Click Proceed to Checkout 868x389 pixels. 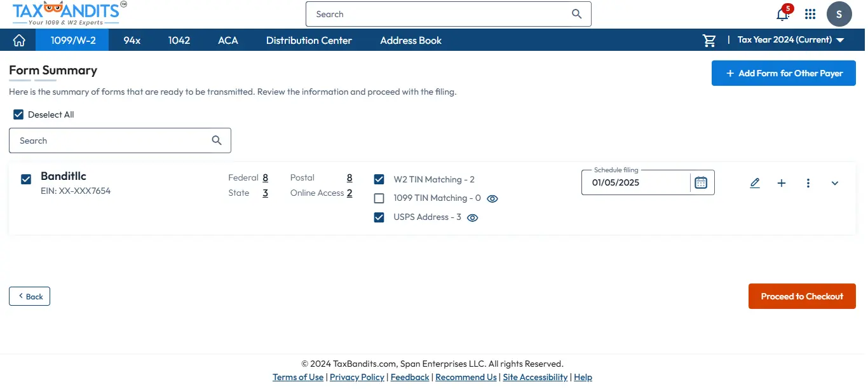pos(802,296)
